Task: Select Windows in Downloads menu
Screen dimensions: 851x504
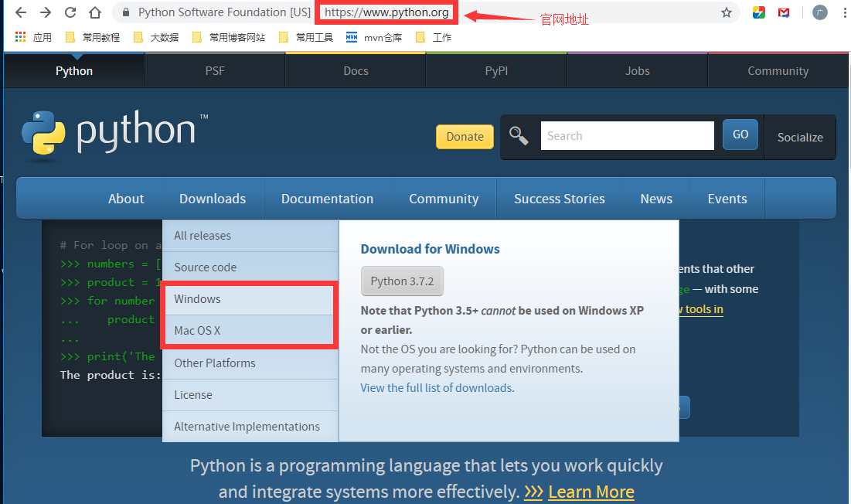Action: (x=250, y=299)
